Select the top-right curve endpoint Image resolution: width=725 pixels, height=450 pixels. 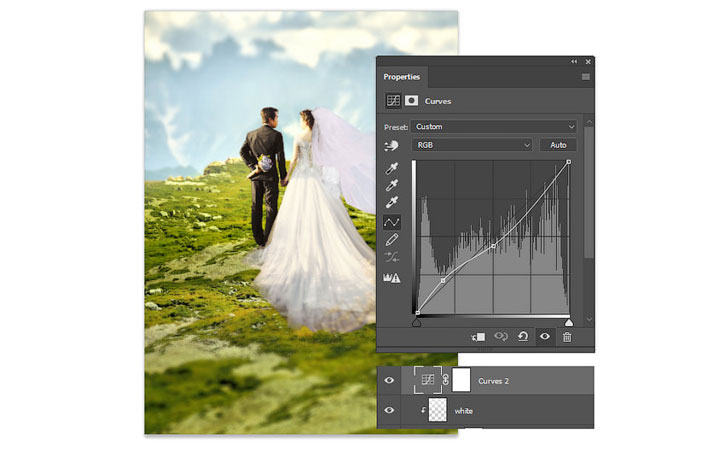(x=569, y=162)
